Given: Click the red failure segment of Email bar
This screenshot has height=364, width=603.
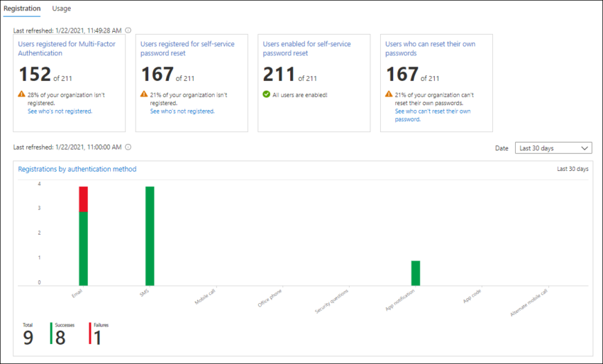Looking at the screenshot, I should coord(83,199).
